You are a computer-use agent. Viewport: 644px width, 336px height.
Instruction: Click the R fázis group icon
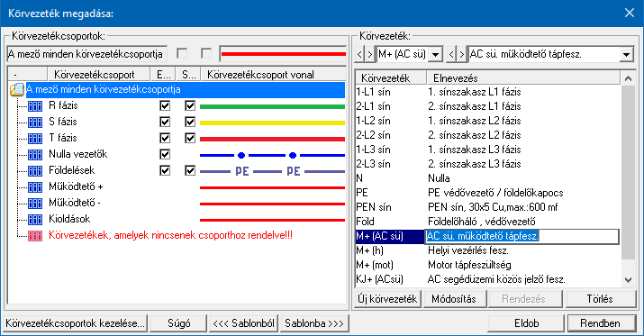[x=35, y=106]
